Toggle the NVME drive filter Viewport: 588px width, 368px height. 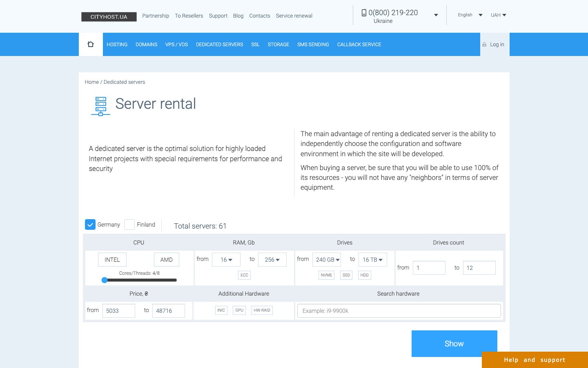(x=326, y=275)
